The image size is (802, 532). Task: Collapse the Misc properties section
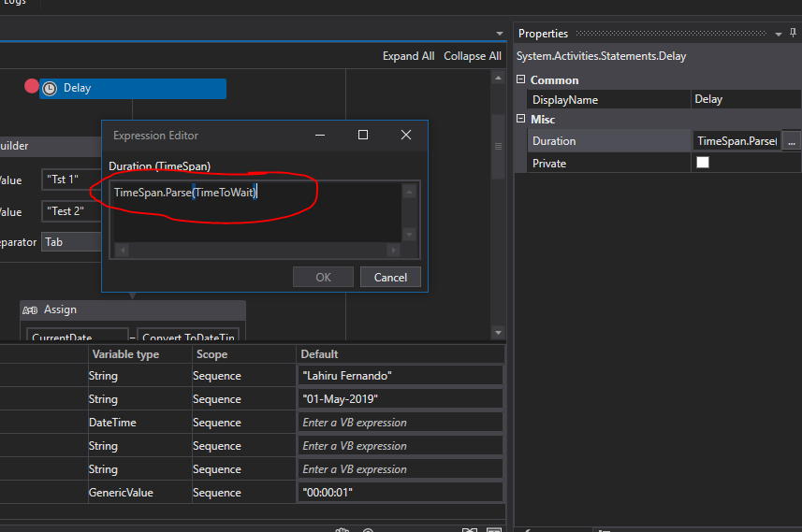tap(520, 119)
